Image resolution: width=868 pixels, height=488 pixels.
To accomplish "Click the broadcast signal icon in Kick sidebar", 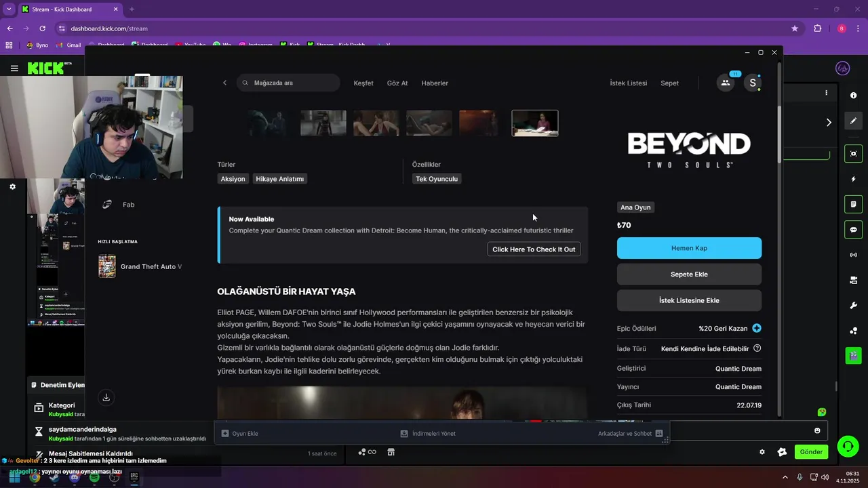I will [853, 255].
